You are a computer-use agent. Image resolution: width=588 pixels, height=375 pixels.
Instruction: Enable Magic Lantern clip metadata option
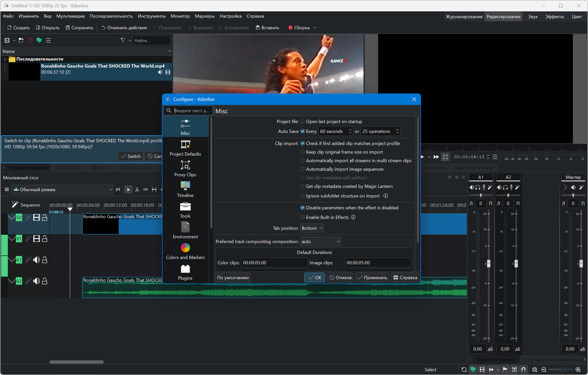(303, 186)
